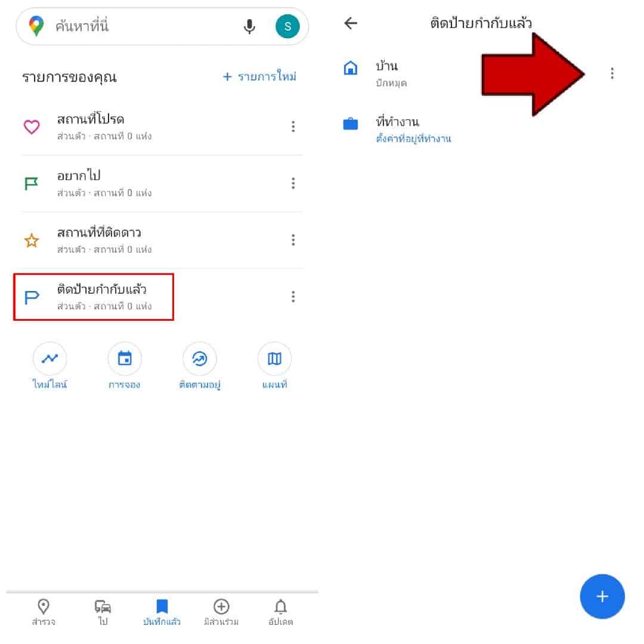
Task: Tap the blue plus floating button
Action: pos(602,596)
